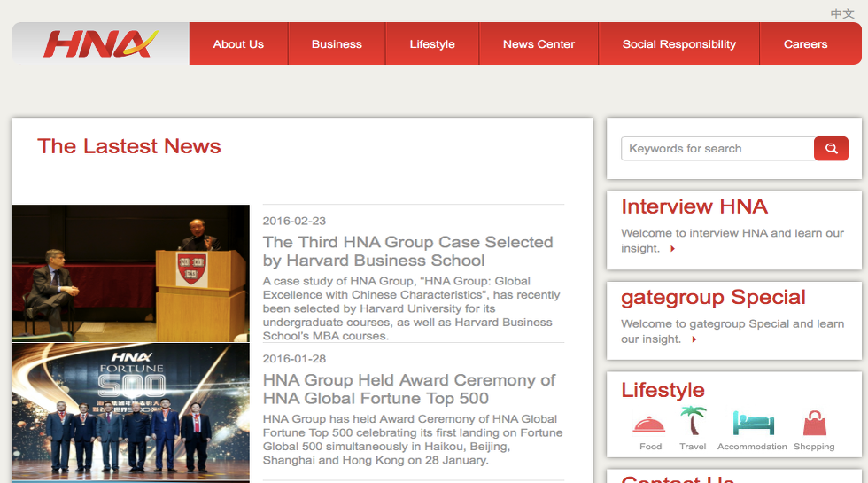Image resolution: width=868 pixels, height=483 pixels.
Task: Click the Keywords for search field
Action: coord(717,149)
